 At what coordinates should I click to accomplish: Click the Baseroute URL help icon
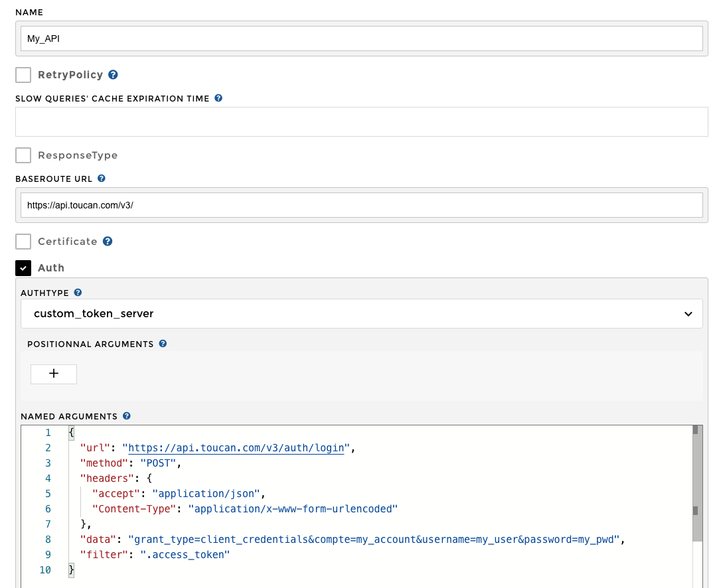pos(102,179)
